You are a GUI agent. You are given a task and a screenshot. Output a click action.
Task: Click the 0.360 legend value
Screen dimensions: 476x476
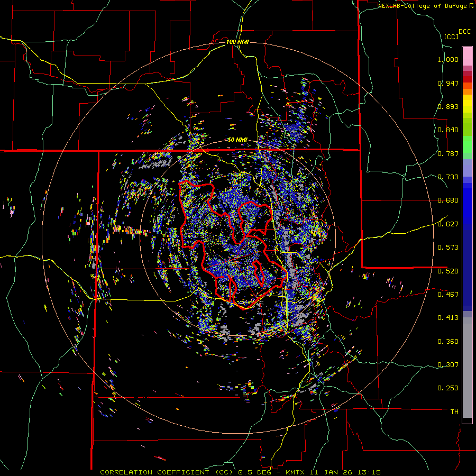coord(448,342)
